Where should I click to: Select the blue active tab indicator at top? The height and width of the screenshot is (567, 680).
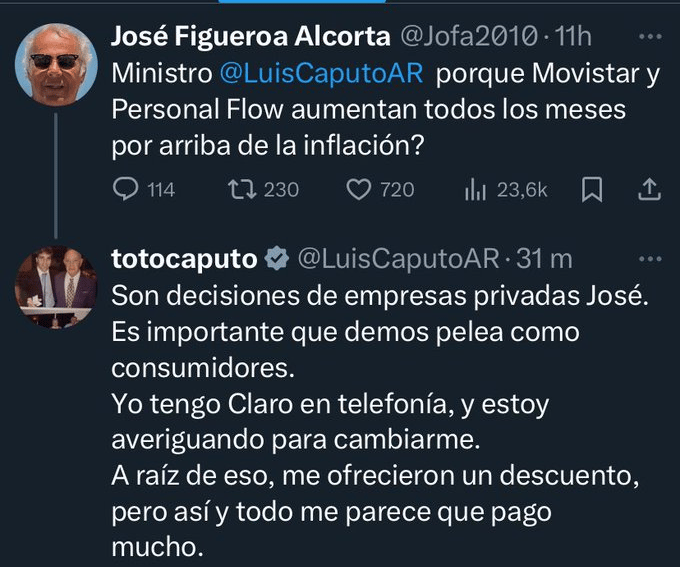pos(302,1)
